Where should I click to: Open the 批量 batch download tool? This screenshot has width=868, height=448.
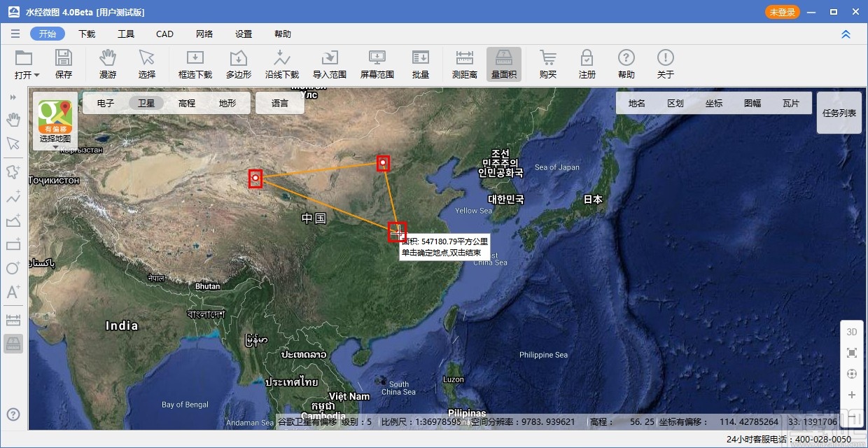click(421, 64)
